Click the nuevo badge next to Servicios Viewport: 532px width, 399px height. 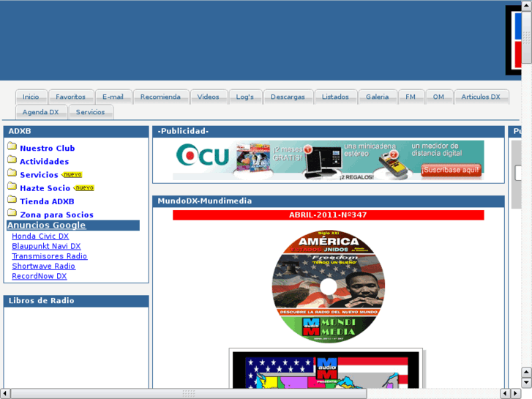pos(72,174)
